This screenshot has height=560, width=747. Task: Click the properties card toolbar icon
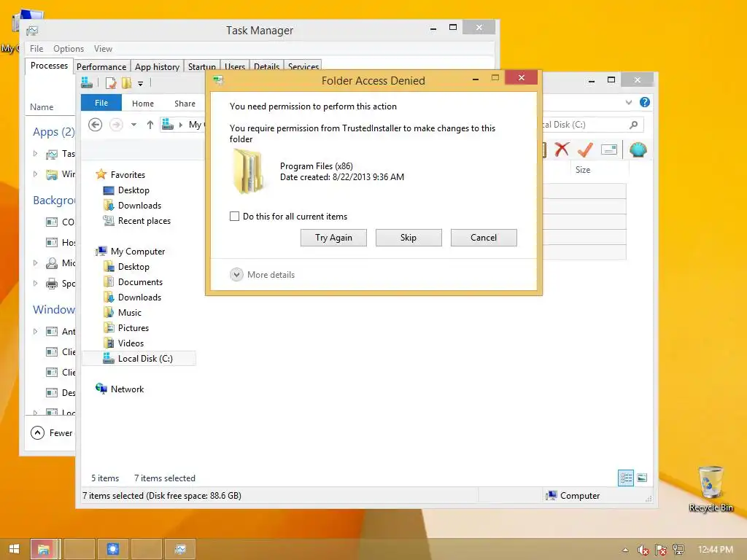[609, 150]
